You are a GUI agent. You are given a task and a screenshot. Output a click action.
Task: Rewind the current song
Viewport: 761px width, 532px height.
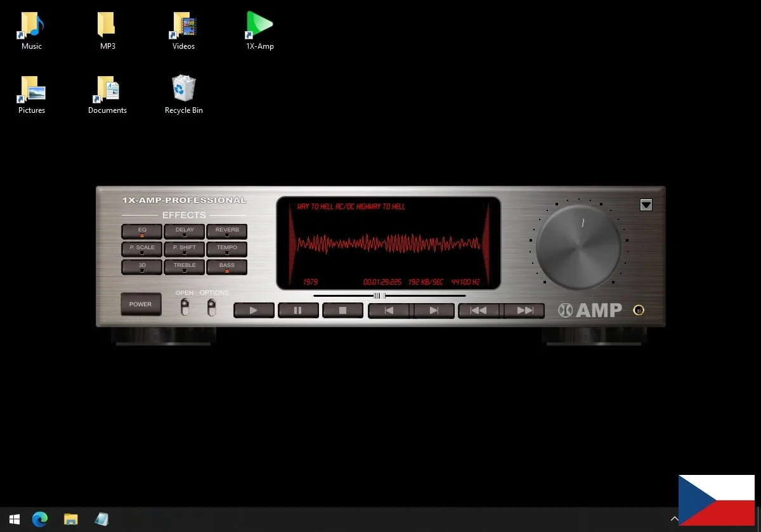point(479,311)
